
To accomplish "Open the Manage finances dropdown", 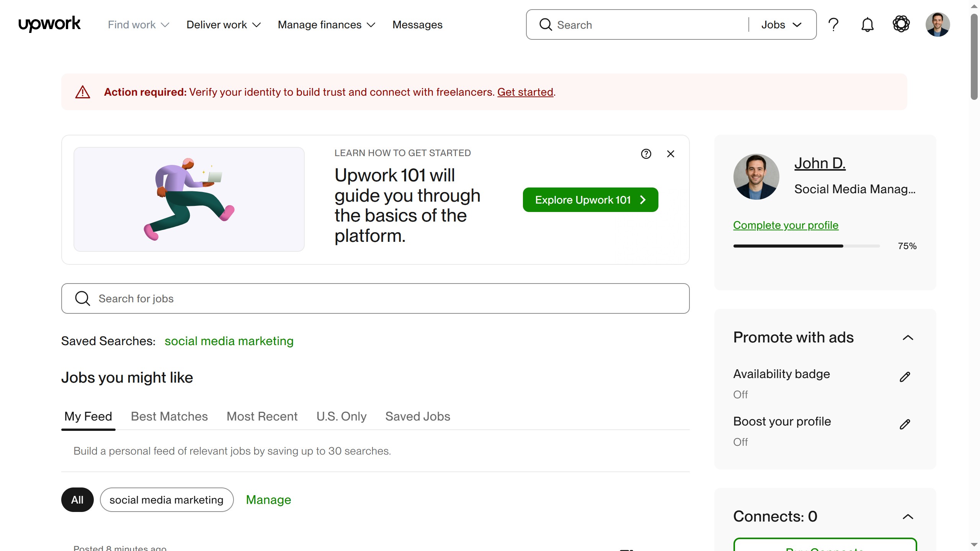I will pyautogui.click(x=326, y=24).
